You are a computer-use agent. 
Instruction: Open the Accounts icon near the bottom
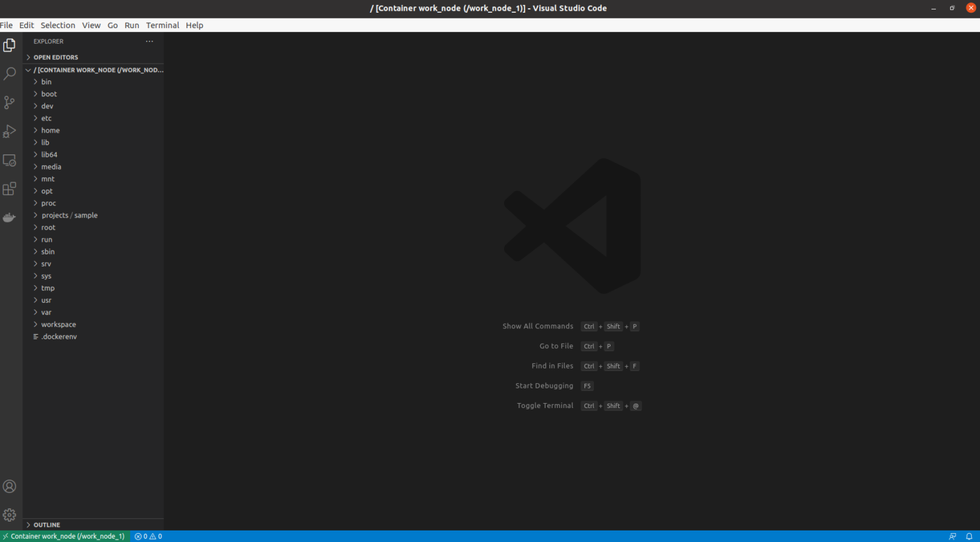(x=10, y=486)
